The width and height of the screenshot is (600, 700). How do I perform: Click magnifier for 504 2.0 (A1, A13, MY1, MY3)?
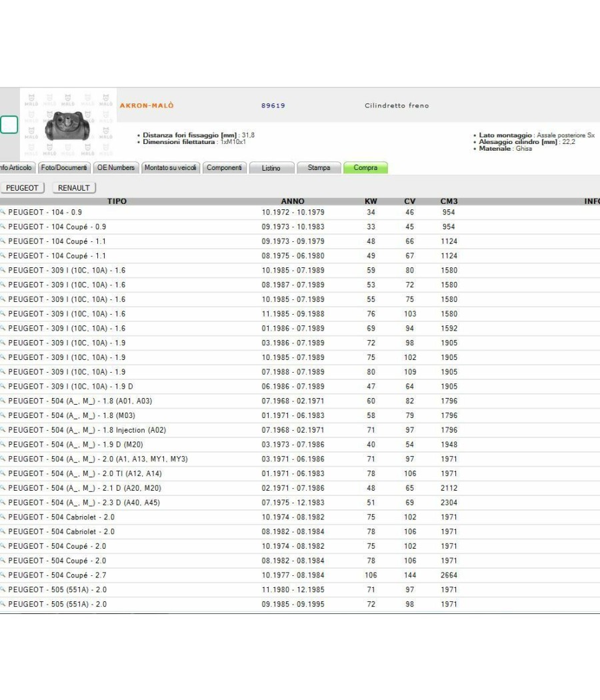[2, 459]
